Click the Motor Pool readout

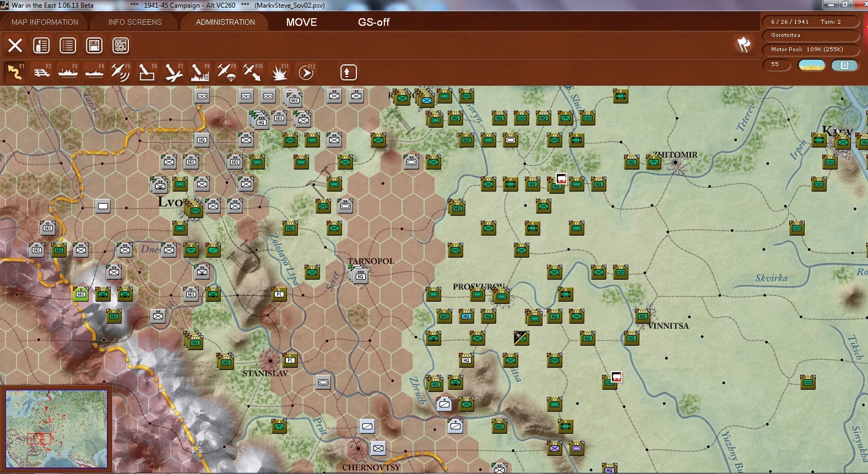[811, 50]
